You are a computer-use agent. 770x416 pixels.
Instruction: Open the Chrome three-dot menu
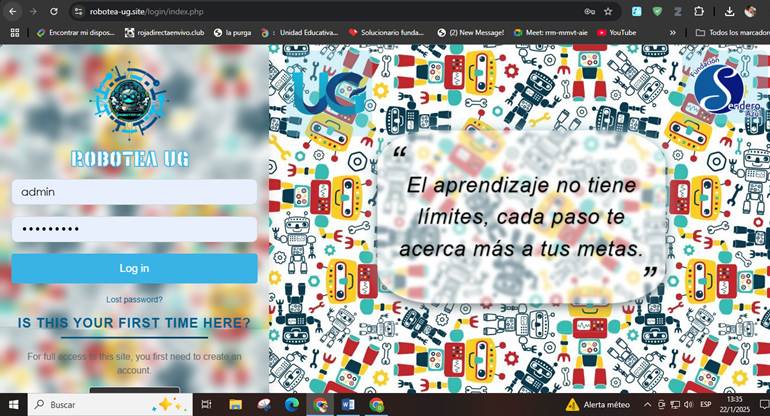[x=765, y=11]
